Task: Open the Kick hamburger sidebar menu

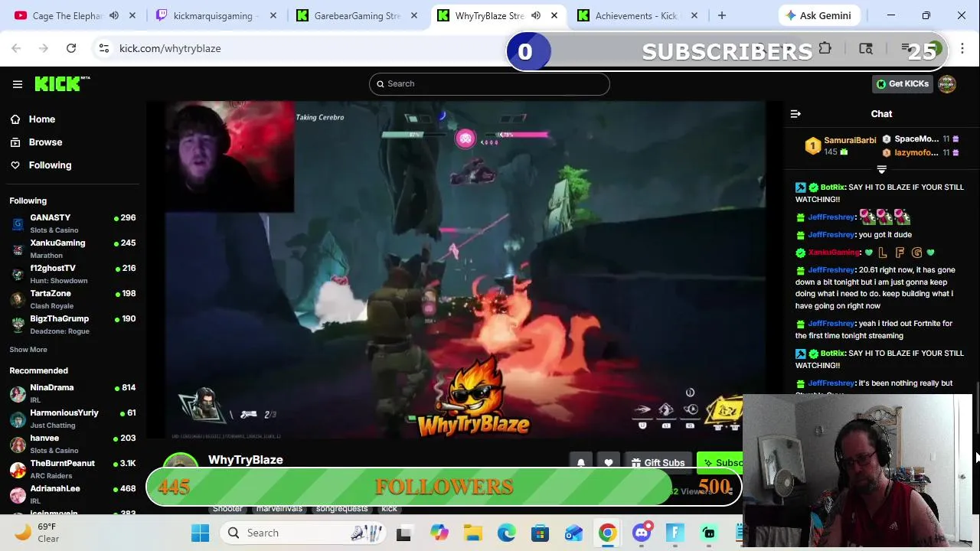Action: click(x=18, y=84)
